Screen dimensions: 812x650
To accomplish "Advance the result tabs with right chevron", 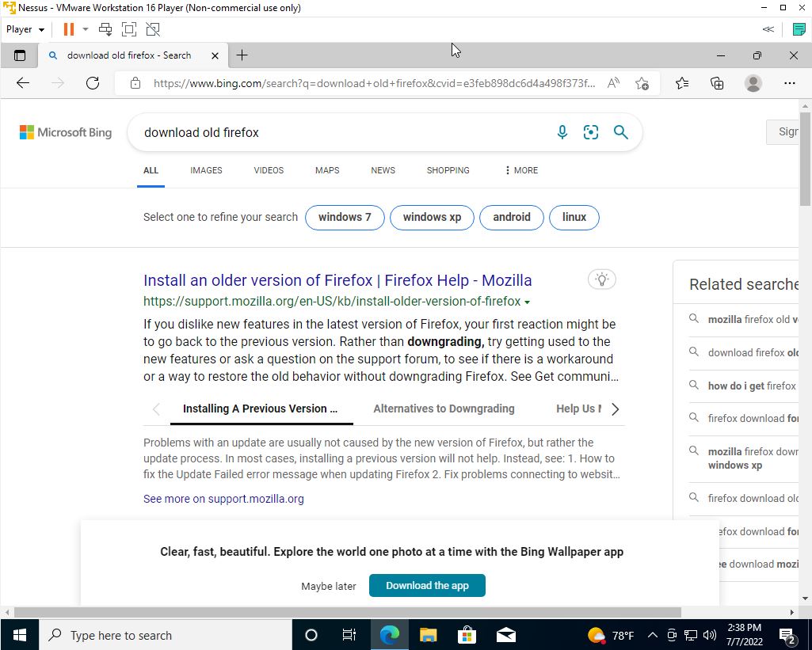I will pos(616,409).
